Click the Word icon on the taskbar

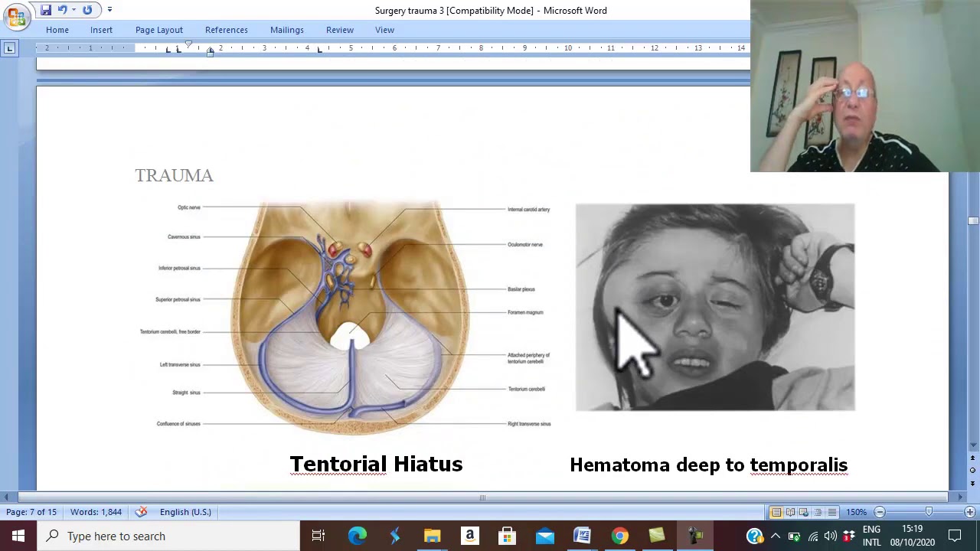(x=582, y=536)
